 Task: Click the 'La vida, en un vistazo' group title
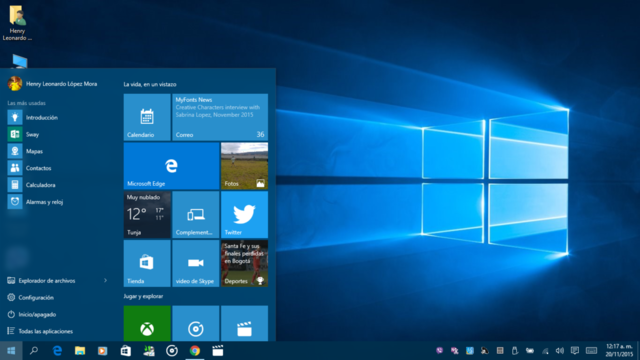150,84
